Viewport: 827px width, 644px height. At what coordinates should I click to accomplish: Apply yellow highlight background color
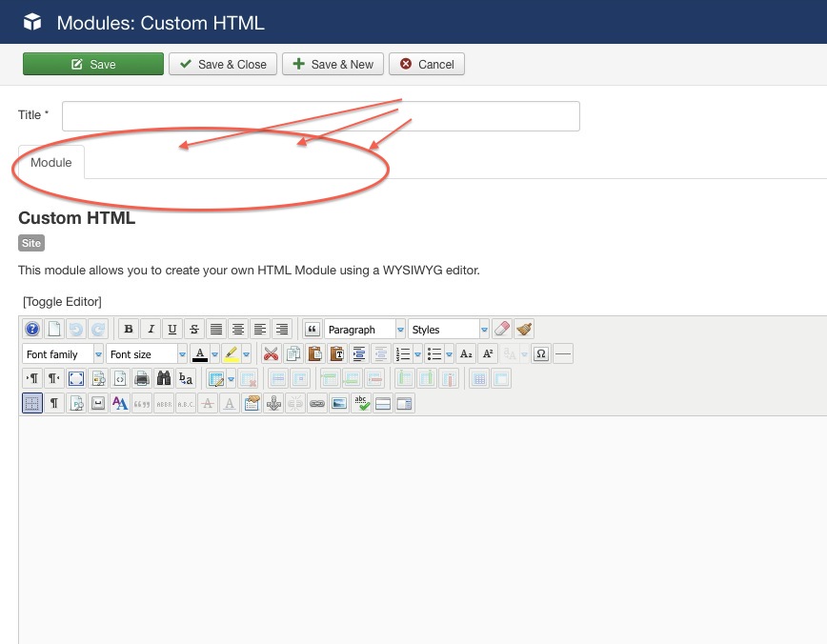click(232, 353)
